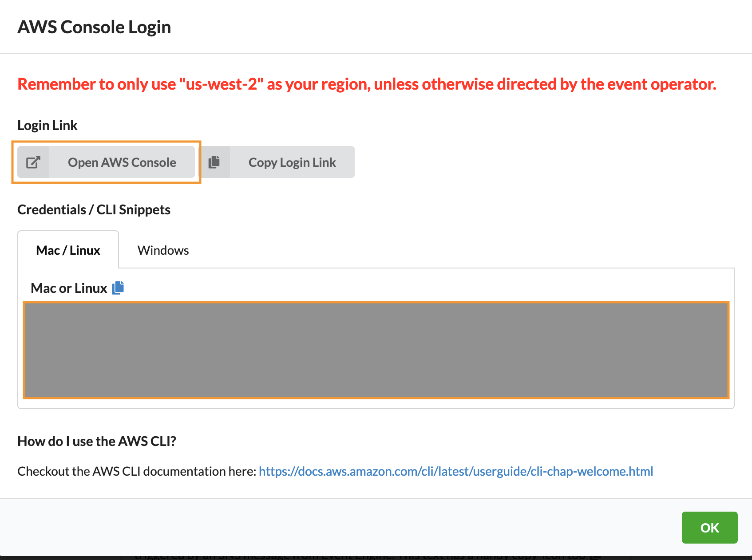Click the external-link icon on Open AWS Console
The height and width of the screenshot is (560, 752).
point(33,162)
